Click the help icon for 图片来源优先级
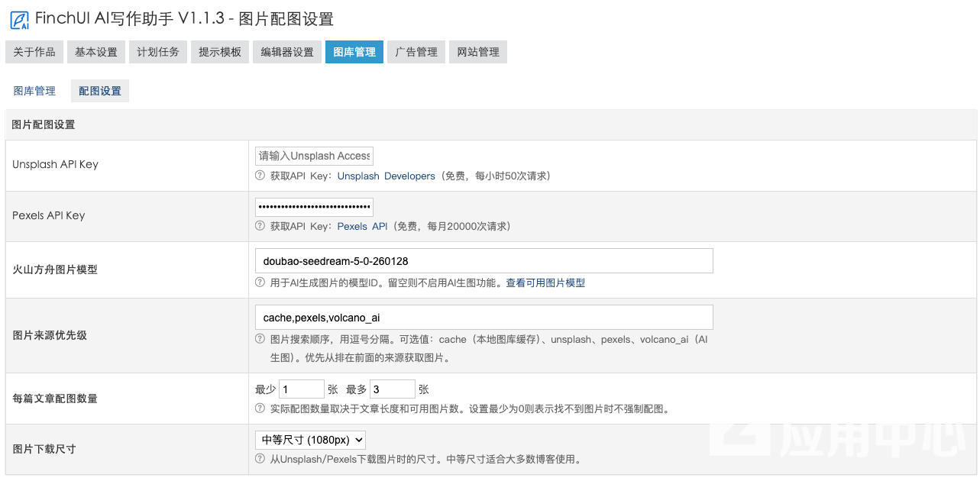Screen dimensions: 980x481 tap(260, 340)
